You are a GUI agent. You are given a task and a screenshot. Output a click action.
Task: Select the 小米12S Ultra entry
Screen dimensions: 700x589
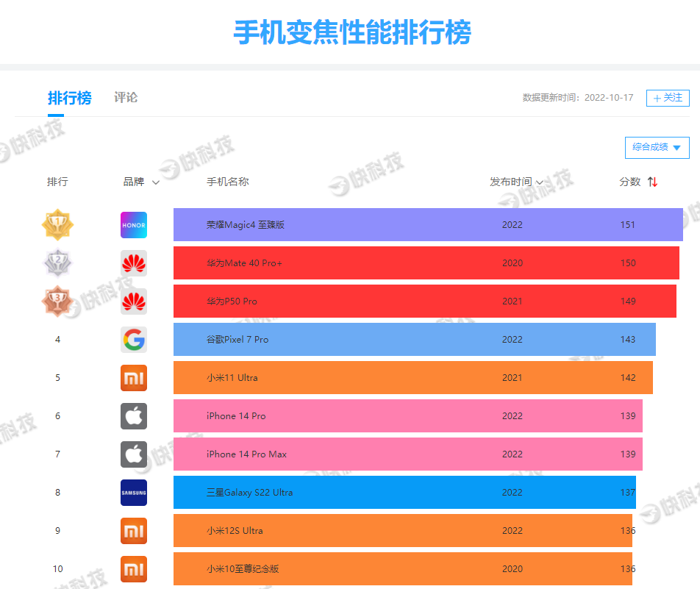tap(403, 530)
